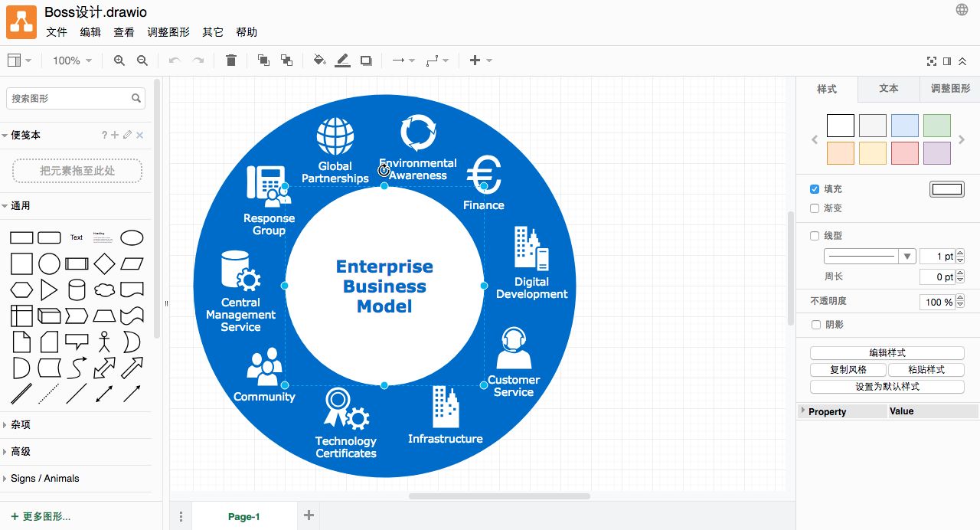The width and height of the screenshot is (980, 530).
Task: Toggle the shadow toolbar icon
Action: (x=366, y=61)
